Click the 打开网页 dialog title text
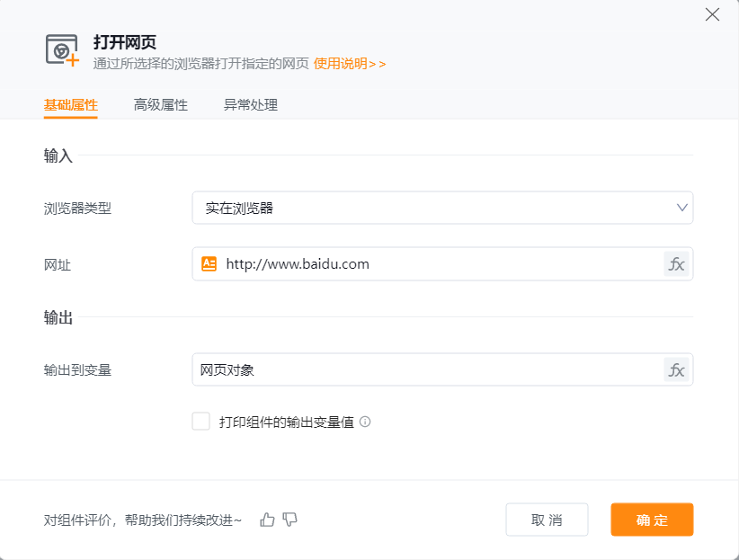 click(x=125, y=42)
